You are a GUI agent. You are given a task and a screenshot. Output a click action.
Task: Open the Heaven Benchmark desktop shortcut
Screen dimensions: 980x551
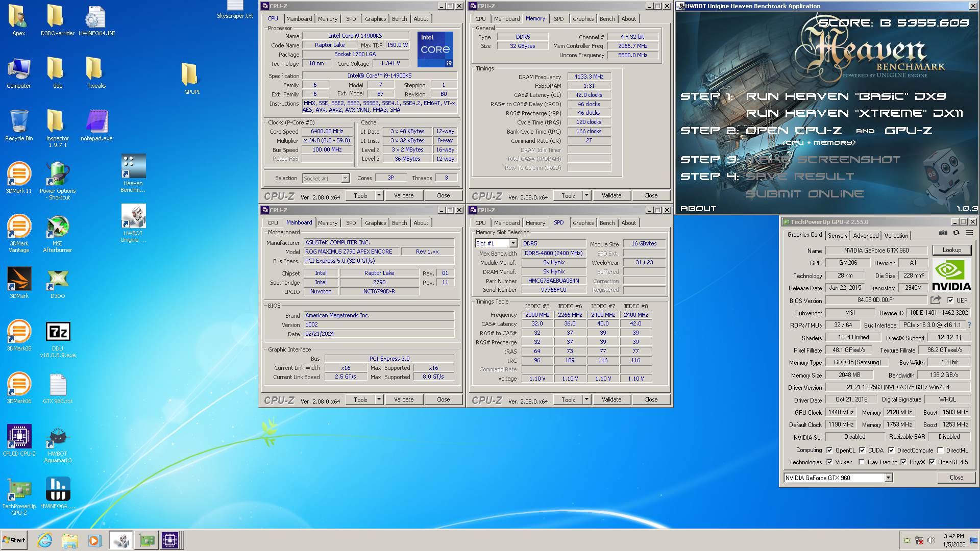coord(133,173)
